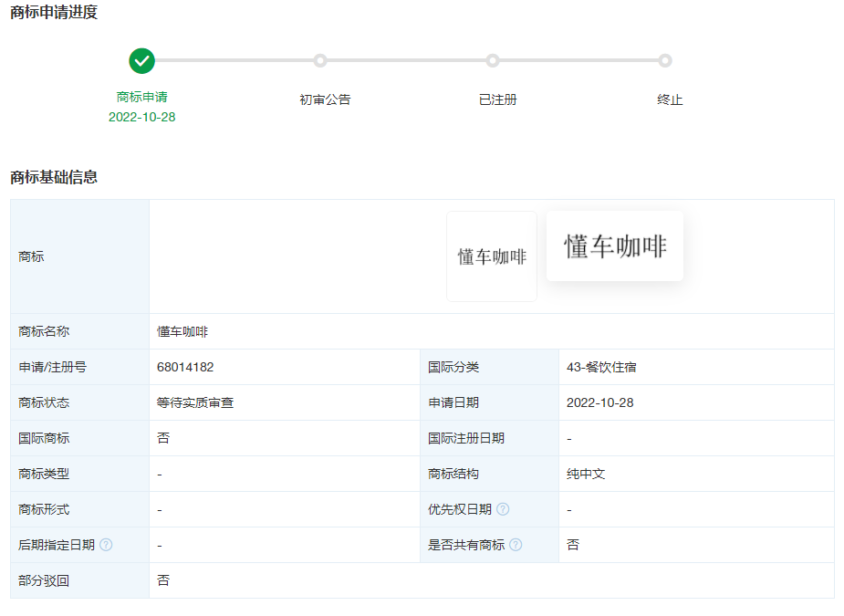Click the 国际注册日期 field label

(466, 438)
